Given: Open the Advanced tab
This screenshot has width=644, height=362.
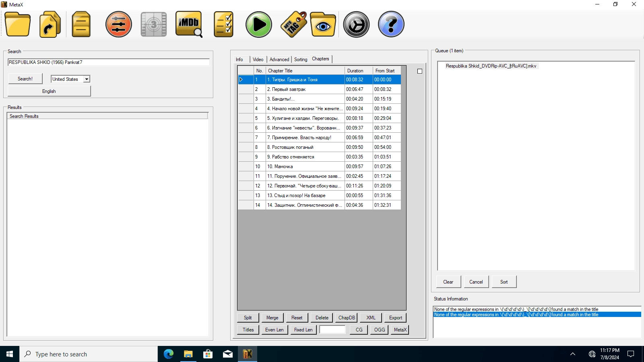Looking at the screenshot, I should point(279,60).
